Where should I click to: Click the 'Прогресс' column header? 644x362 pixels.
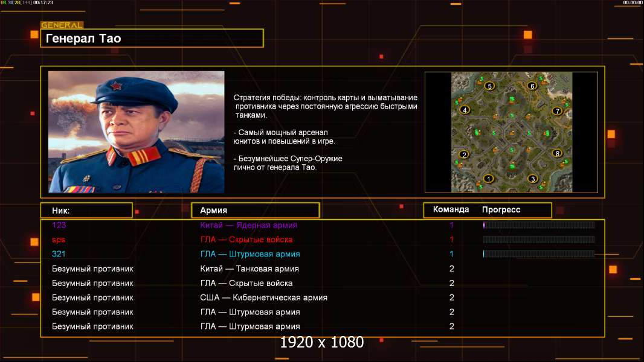501,209
